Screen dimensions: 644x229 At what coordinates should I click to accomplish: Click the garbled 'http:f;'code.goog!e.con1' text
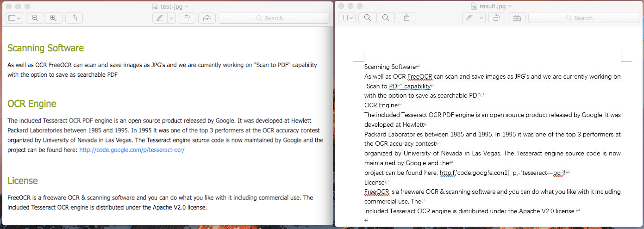coord(475,173)
